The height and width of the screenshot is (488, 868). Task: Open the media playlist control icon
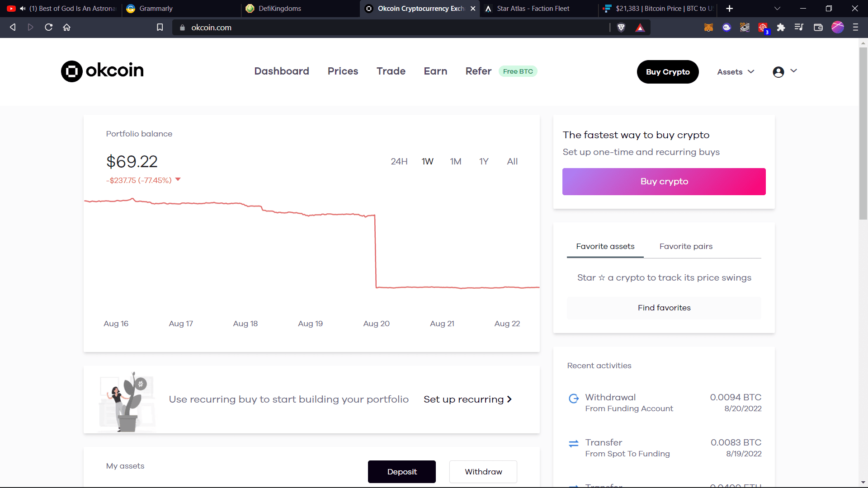(799, 28)
